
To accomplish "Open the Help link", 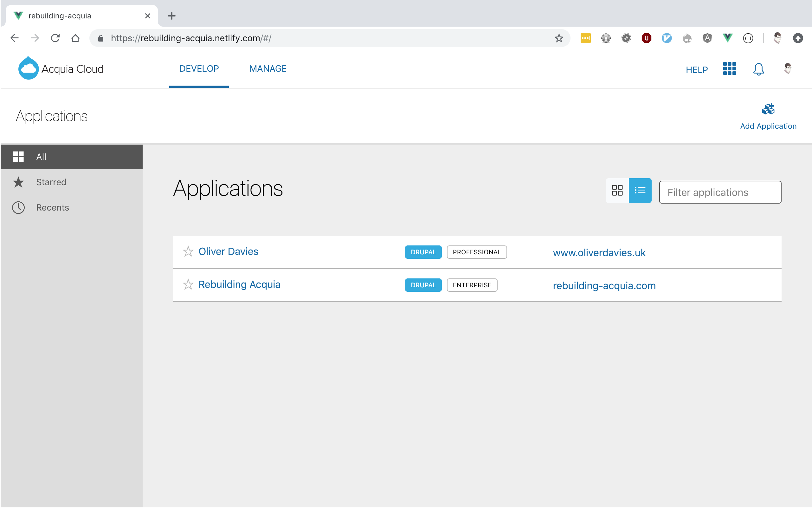I will pos(697,70).
